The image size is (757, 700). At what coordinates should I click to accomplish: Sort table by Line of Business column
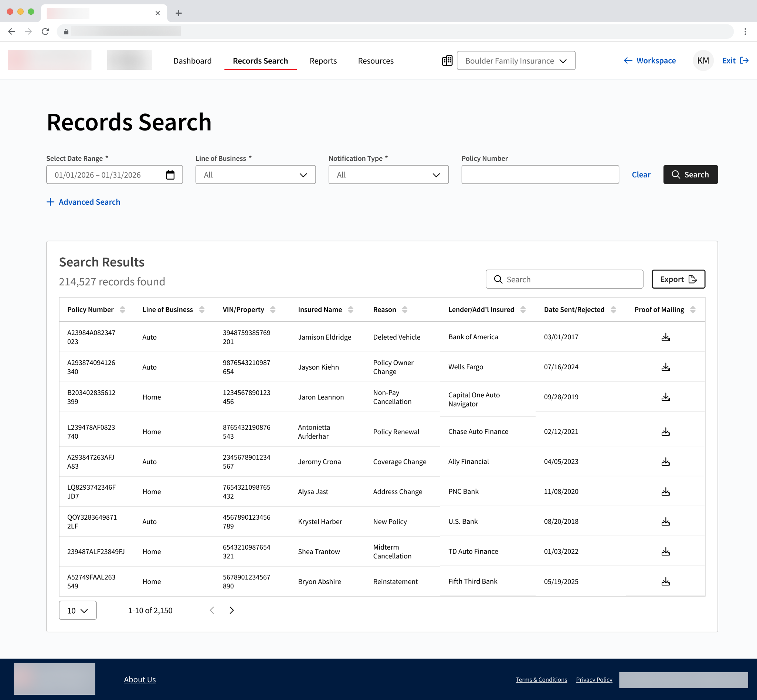202,309
